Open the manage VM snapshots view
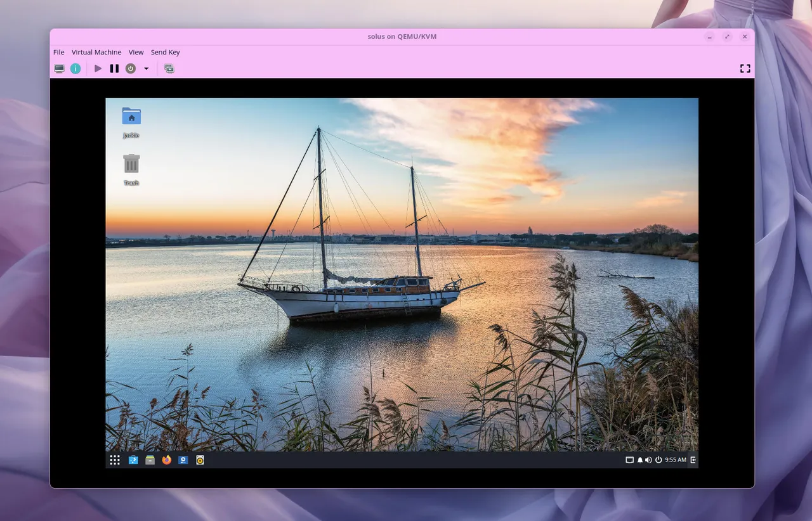The image size is (812, 521). pos(169,68)
